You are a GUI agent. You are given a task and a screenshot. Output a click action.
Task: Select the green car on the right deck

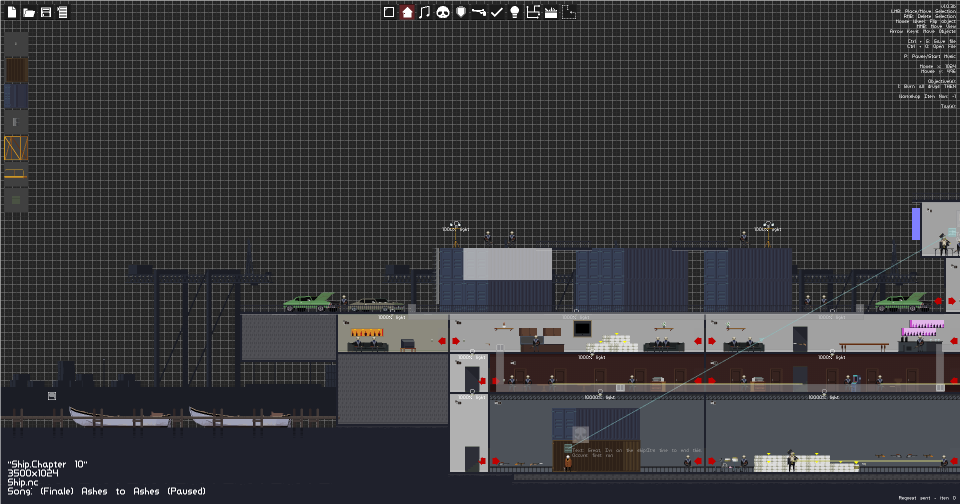[x=902, y=301]
